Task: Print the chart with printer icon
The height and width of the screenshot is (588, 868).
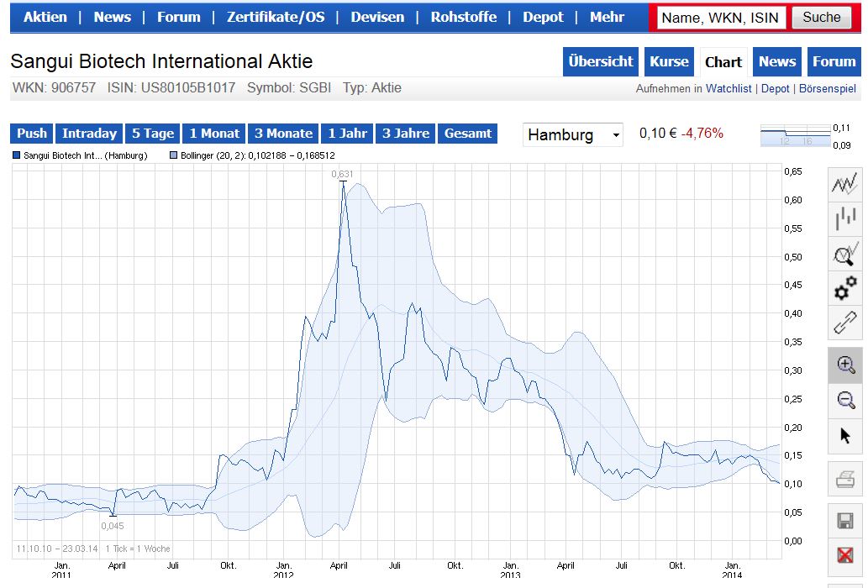Action: click(844, 479)
